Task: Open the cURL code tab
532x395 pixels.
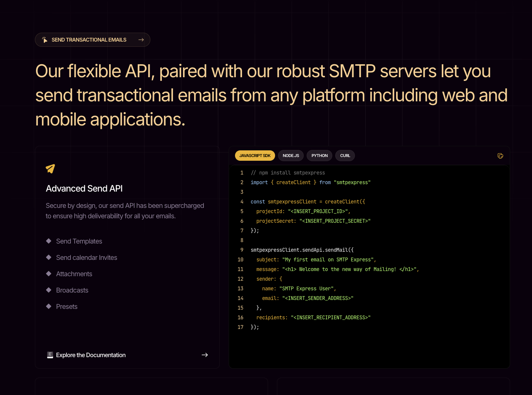Action: pos(345,156)
